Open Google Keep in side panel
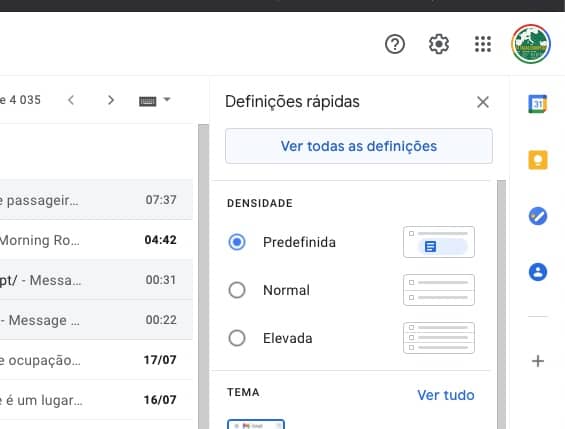 point(538,160)
